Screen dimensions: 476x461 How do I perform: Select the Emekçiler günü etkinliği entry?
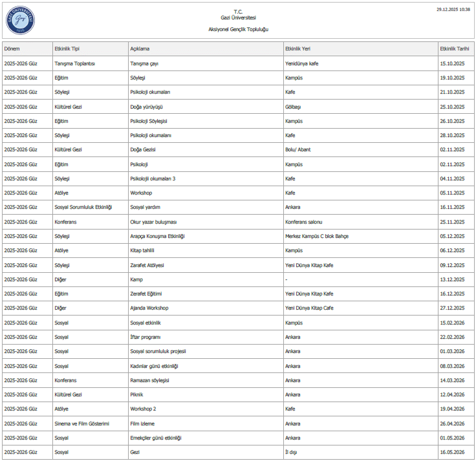[x=155, y=438]
